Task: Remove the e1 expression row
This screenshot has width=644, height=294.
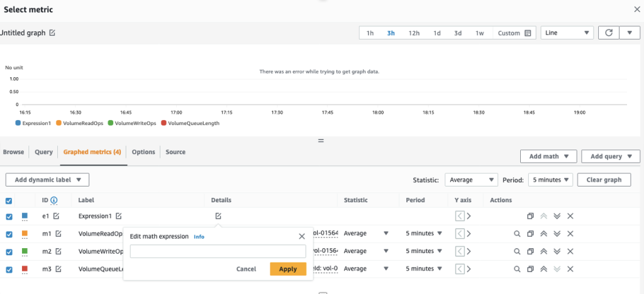Action: coord(570,216)
